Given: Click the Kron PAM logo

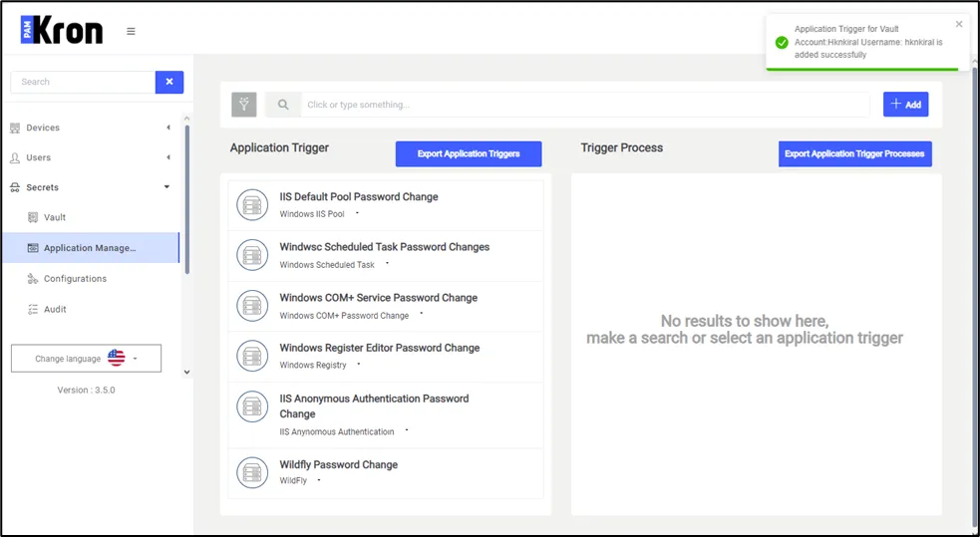Looking at the screenshot, I should point(61,31).
